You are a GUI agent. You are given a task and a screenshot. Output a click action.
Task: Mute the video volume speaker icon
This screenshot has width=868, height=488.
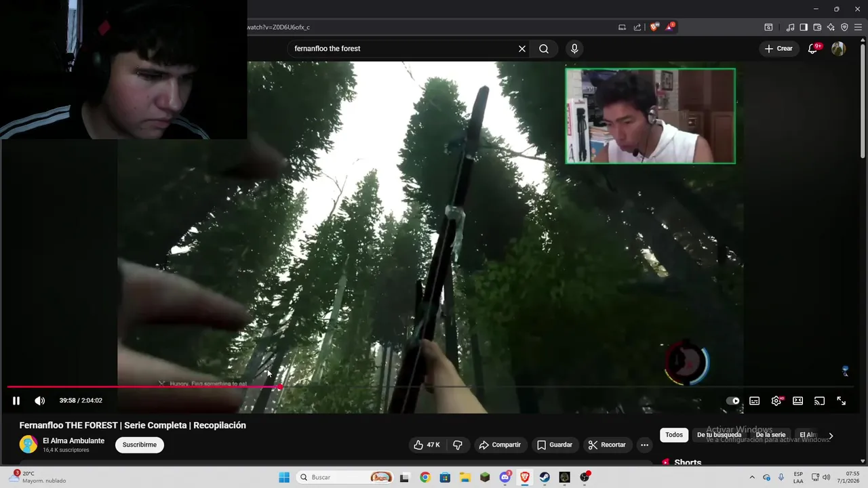[x=40, y=401]
